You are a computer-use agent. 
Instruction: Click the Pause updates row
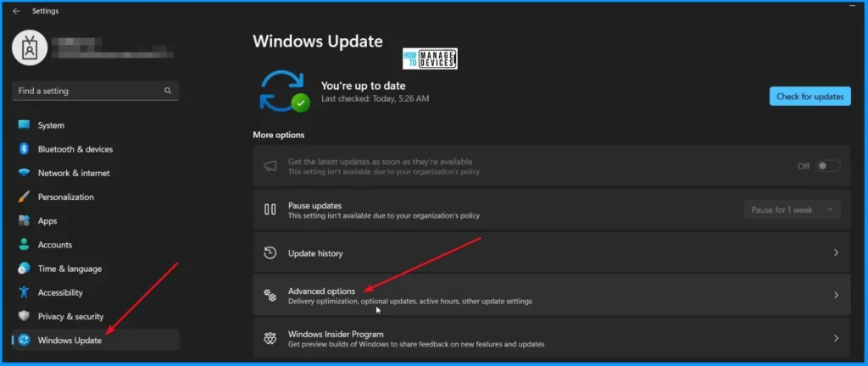point(551,209)
